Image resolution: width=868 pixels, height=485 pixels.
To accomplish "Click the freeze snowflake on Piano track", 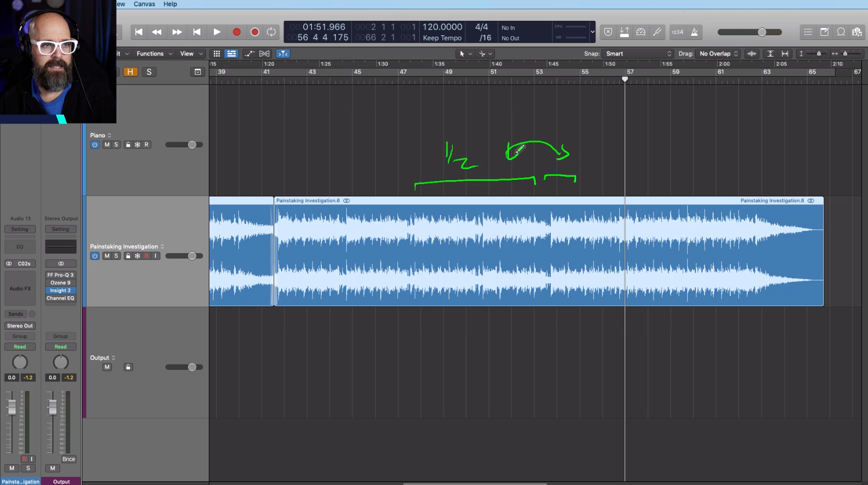I will point(137,145).
